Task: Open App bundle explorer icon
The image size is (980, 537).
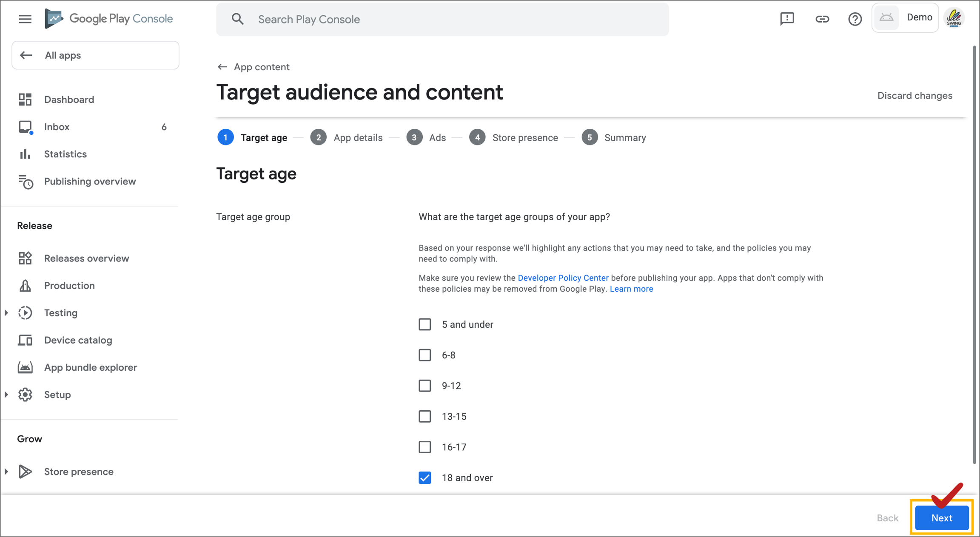Action: pos(25,367)
